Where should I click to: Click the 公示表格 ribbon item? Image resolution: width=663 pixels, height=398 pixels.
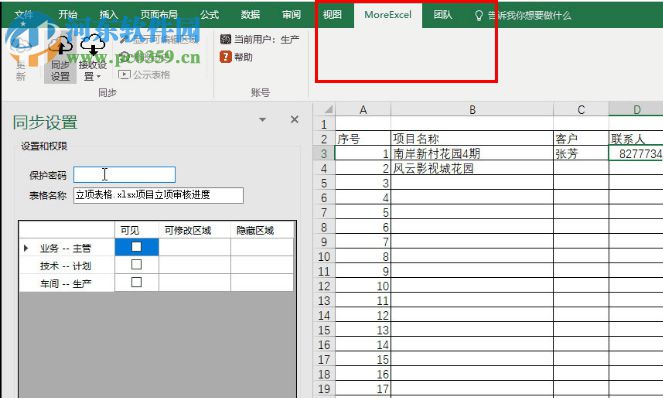pyautogui.click(x=145, y=75)
